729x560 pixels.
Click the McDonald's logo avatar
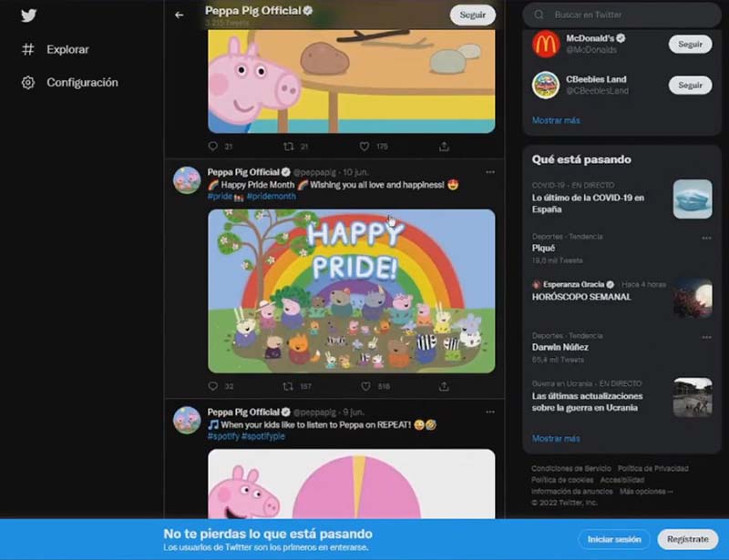click(x=545, y=44)
